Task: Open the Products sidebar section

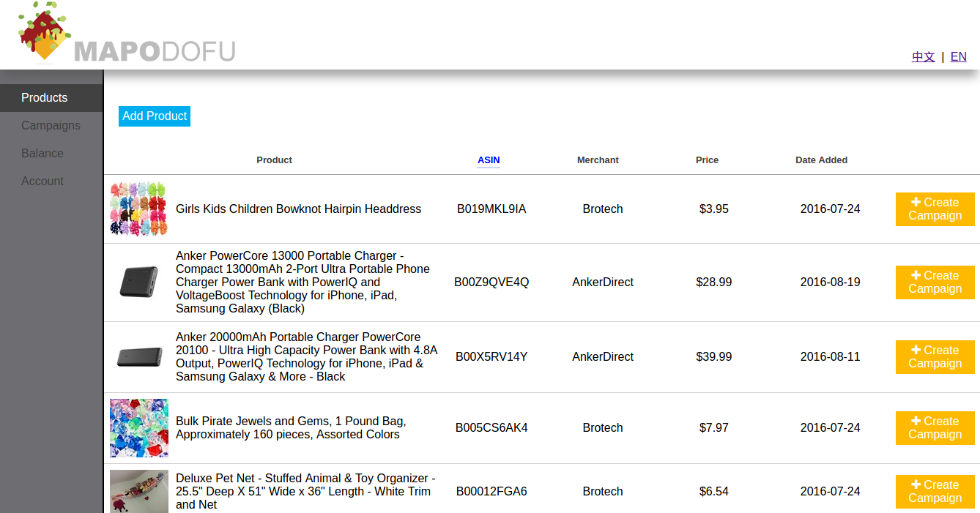Action: tap(51, 98)
